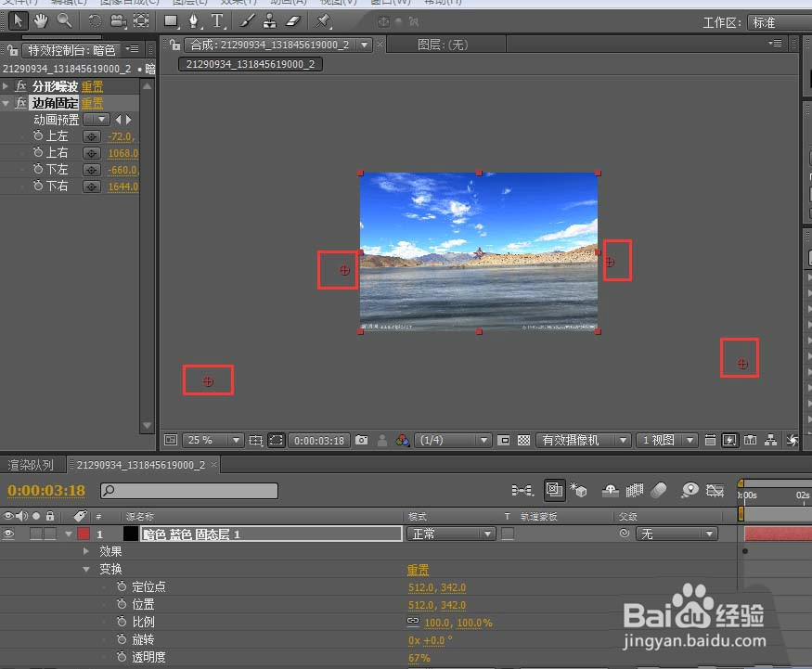Click the Brainstorm icon in timeline
812x669 pixels.
(x=690, y=490)
